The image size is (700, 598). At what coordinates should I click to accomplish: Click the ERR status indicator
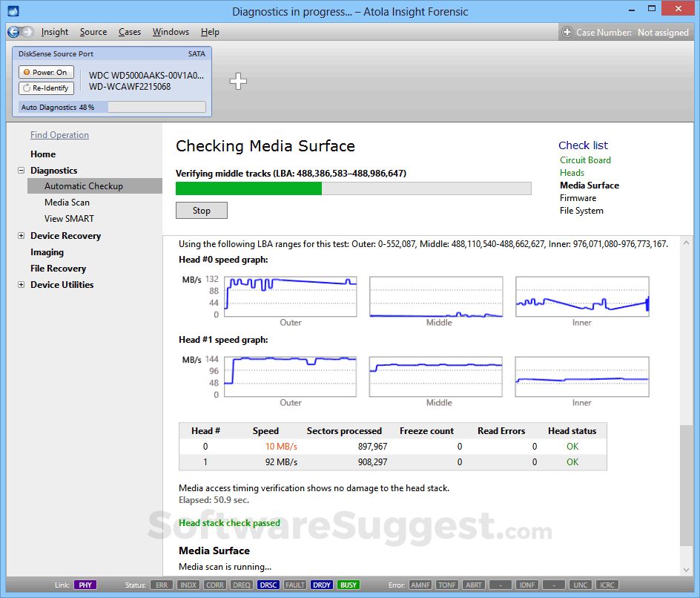(x=162, y=585)
